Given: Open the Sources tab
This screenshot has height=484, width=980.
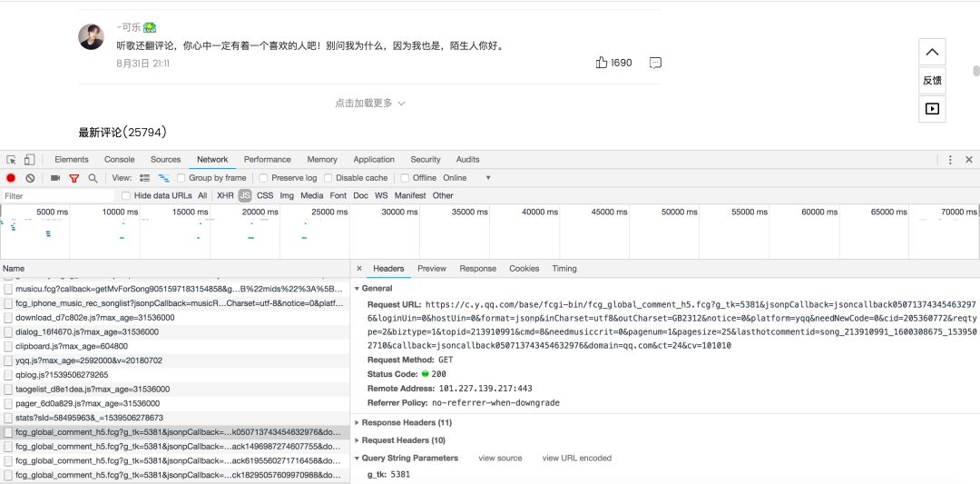Looking at the screenshot, I should point(166,160).
